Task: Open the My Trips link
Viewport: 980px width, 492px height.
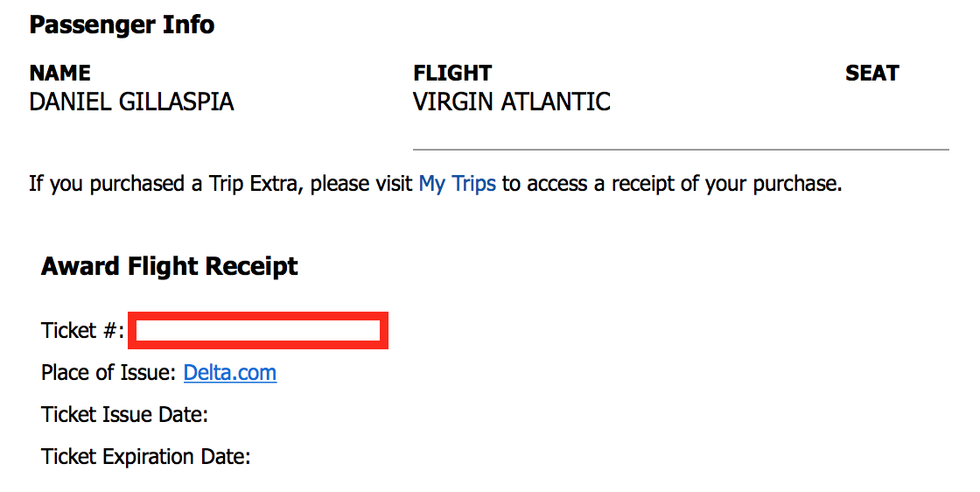Action: 458,184
